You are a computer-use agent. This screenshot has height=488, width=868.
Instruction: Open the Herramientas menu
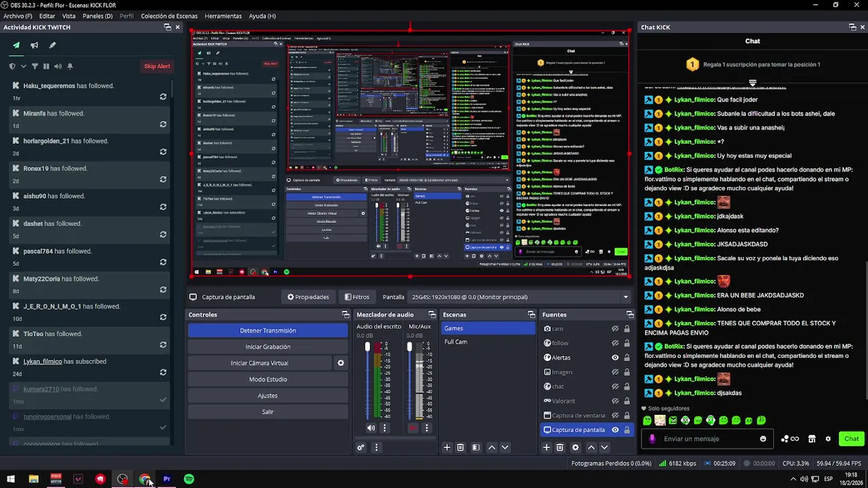pyautogui.click(x=223, y=16)
